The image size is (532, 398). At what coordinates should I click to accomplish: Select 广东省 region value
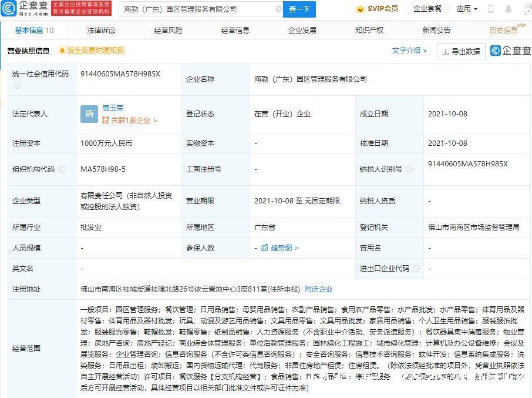265,227
